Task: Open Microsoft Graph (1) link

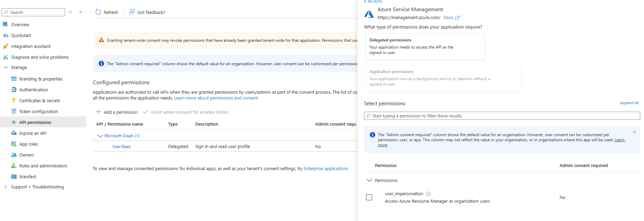Action: click(x=122, y=136)
